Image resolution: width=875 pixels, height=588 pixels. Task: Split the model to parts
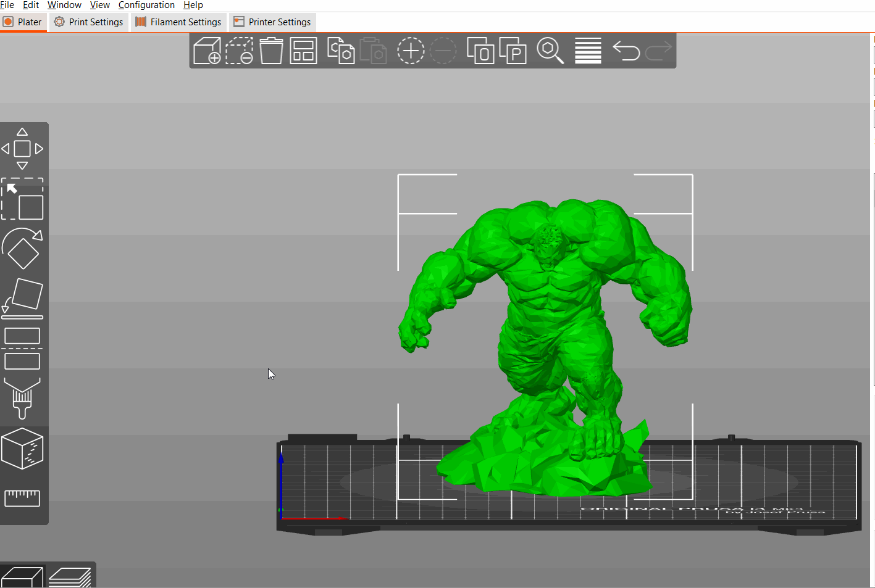[x=513, y=51]
